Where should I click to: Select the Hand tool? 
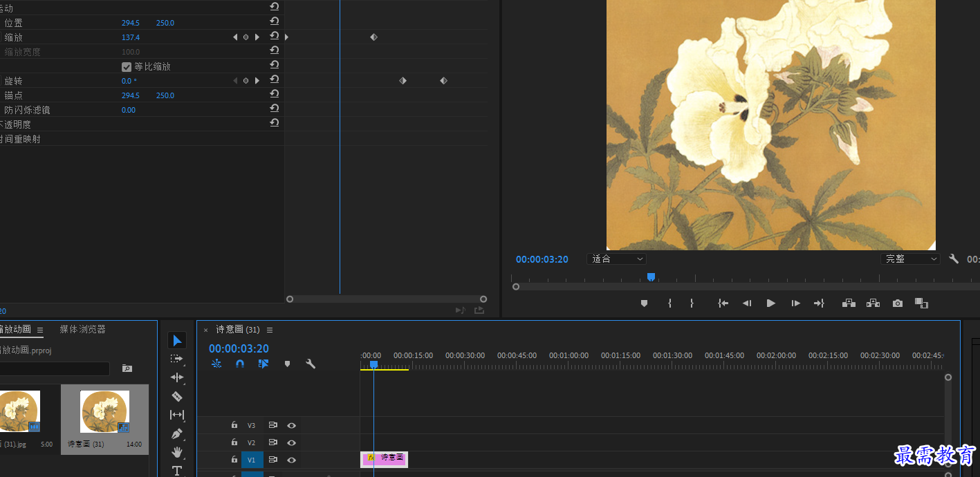177,452
